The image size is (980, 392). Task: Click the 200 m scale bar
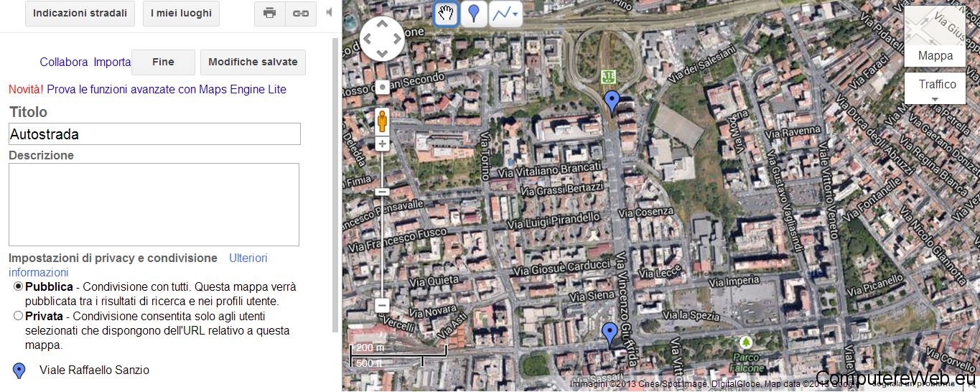pyautogui.click(x=398, y=350)
